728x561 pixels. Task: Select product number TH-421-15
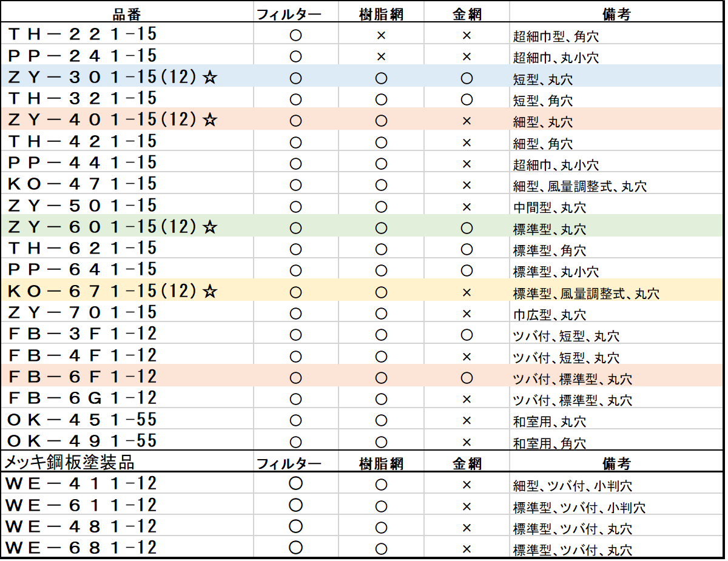tap(83, 141)
